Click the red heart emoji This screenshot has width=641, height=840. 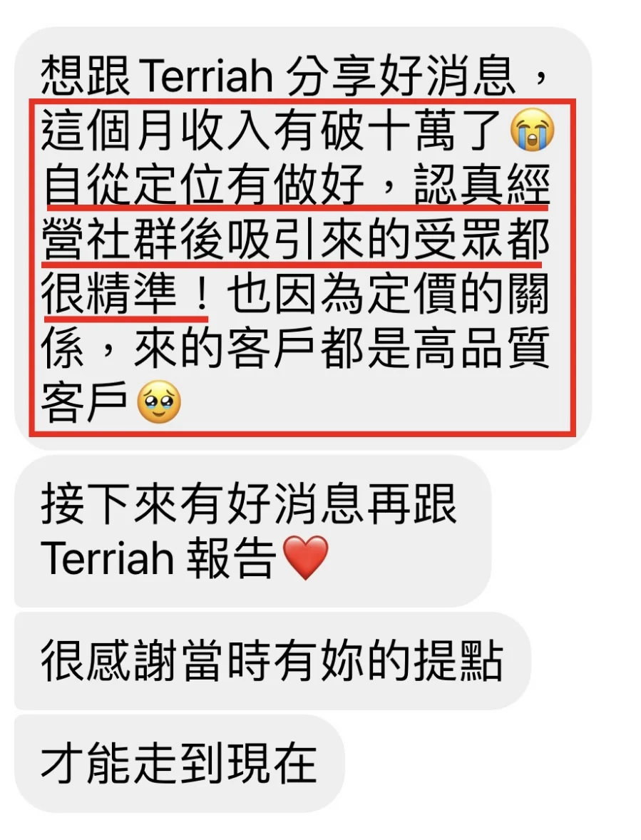(x=304, y=557)
